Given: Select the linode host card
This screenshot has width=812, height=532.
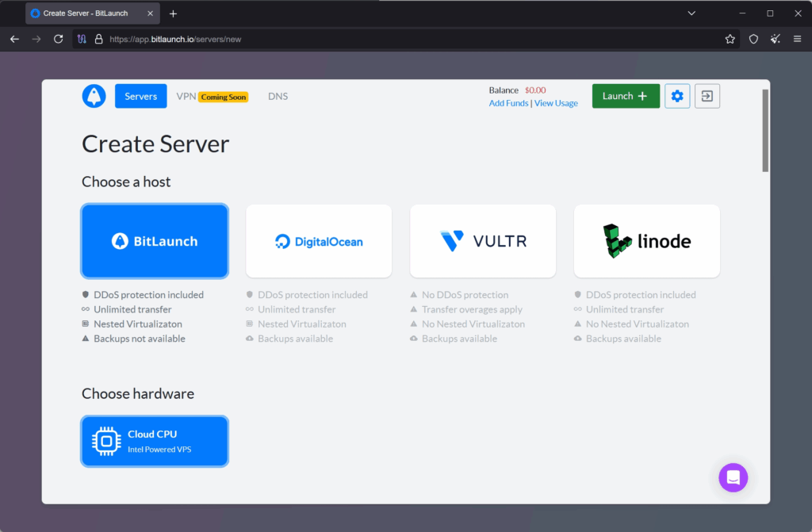Looking at the screenshot, I should point(647,241).
